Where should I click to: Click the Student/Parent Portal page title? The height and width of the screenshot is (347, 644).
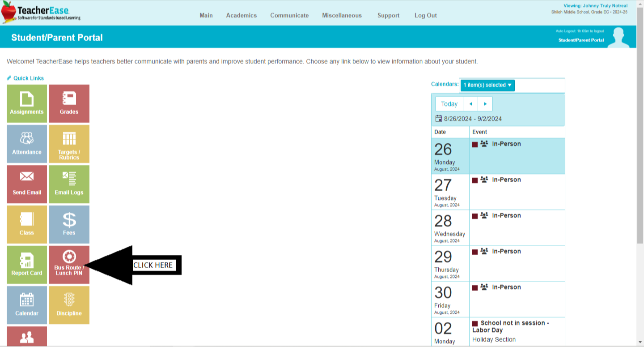57,38
